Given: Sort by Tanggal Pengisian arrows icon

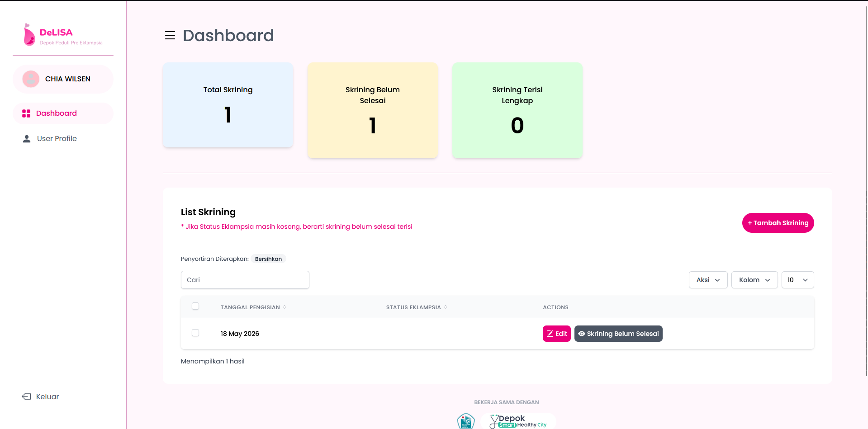Looking at the screenshot, I should (285, 307).
